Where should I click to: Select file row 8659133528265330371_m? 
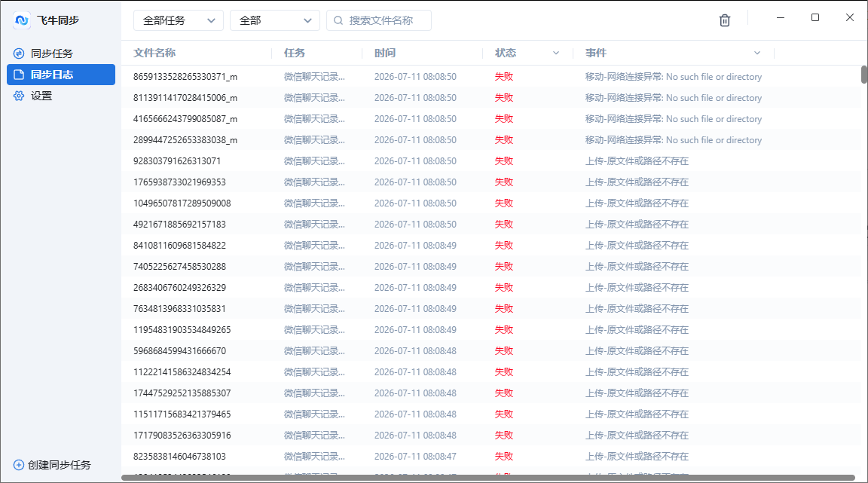click(x=491, y=76)
